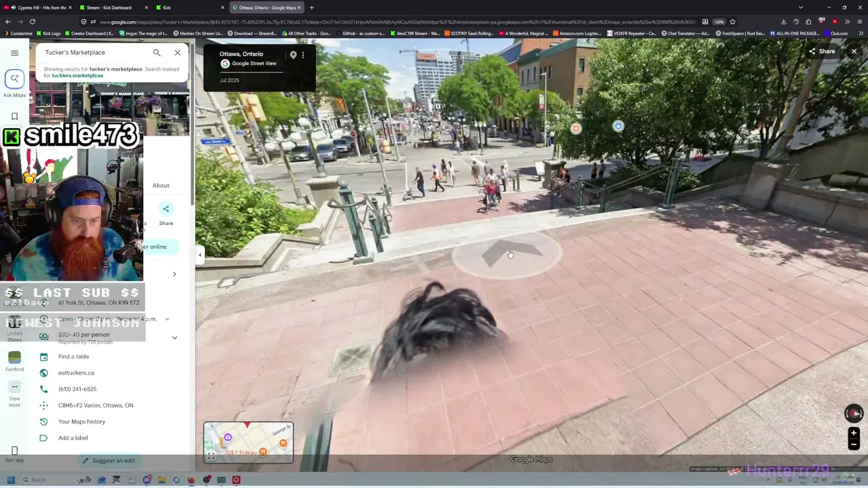
Task: Reload the current page
Action: [x=32, y=22]
